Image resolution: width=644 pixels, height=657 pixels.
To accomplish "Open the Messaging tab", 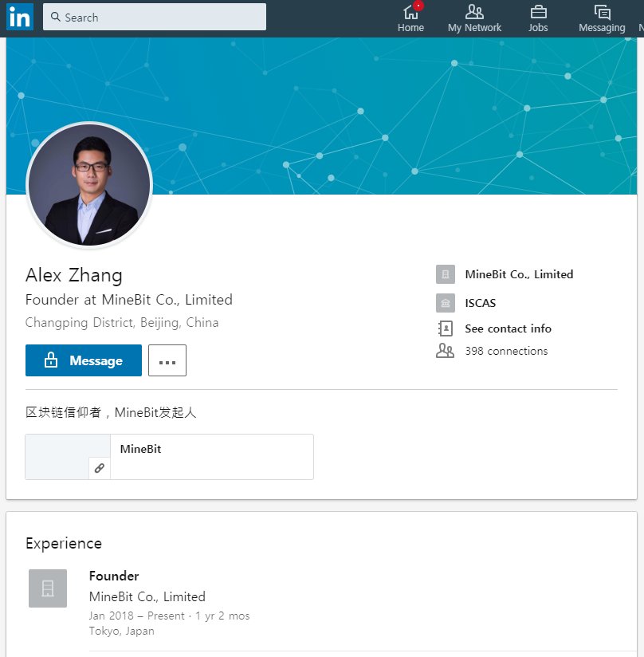I will point(602,18).
